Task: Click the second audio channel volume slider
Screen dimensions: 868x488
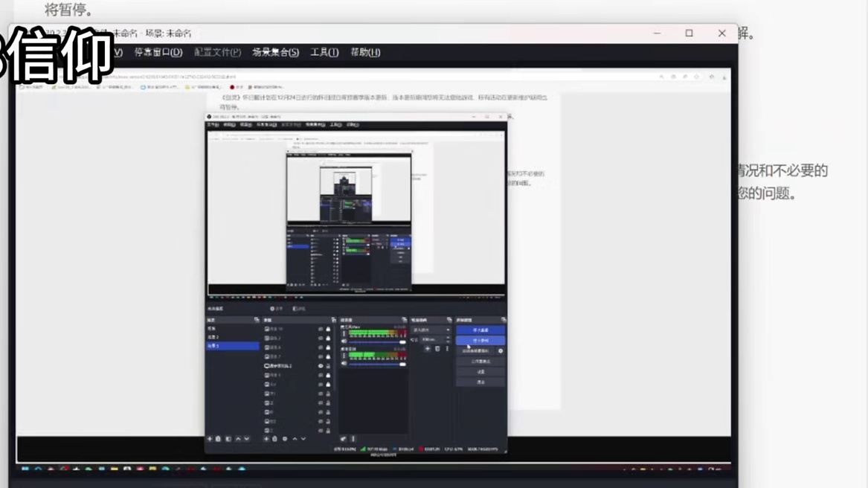Action: [x=376, y=364]
